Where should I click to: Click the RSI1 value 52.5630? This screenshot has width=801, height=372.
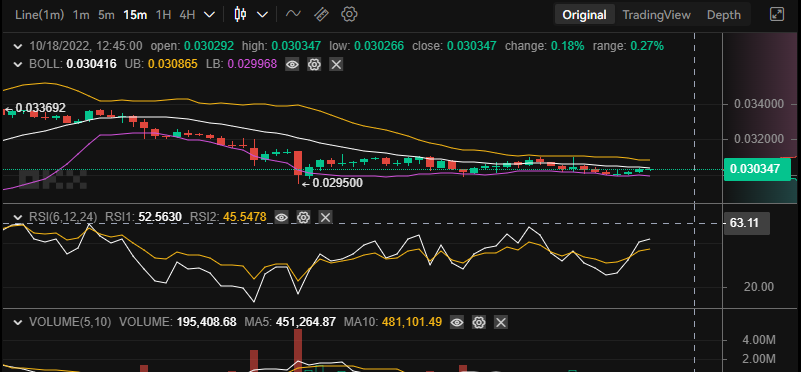[160, 218]
